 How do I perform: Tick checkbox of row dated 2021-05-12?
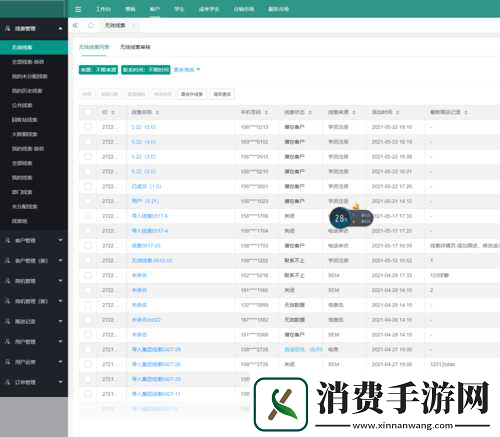pyautogui.click(x=88, y=260)
